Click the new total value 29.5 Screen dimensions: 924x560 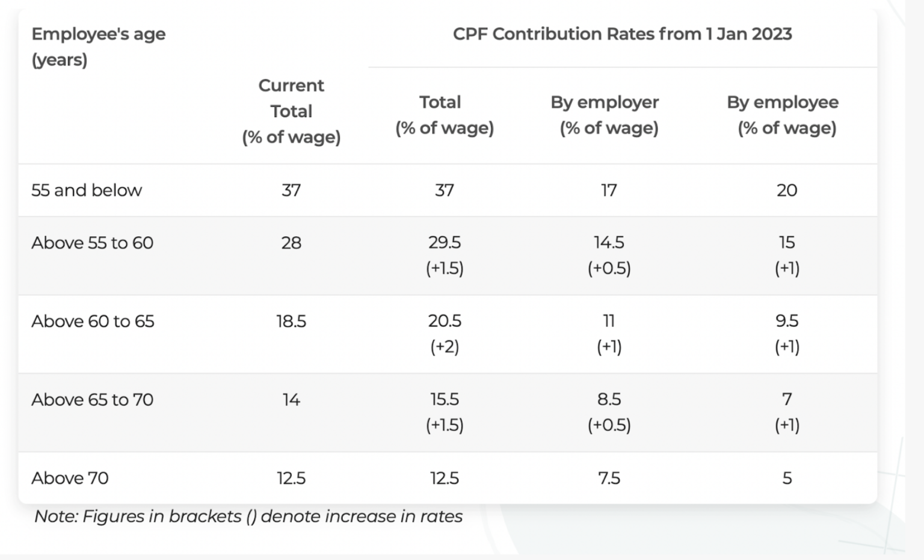pos(445,243)
